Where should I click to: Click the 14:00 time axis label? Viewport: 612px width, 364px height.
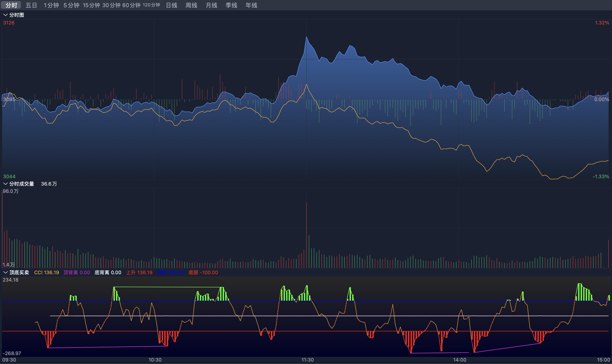click(x=460, y=360)
